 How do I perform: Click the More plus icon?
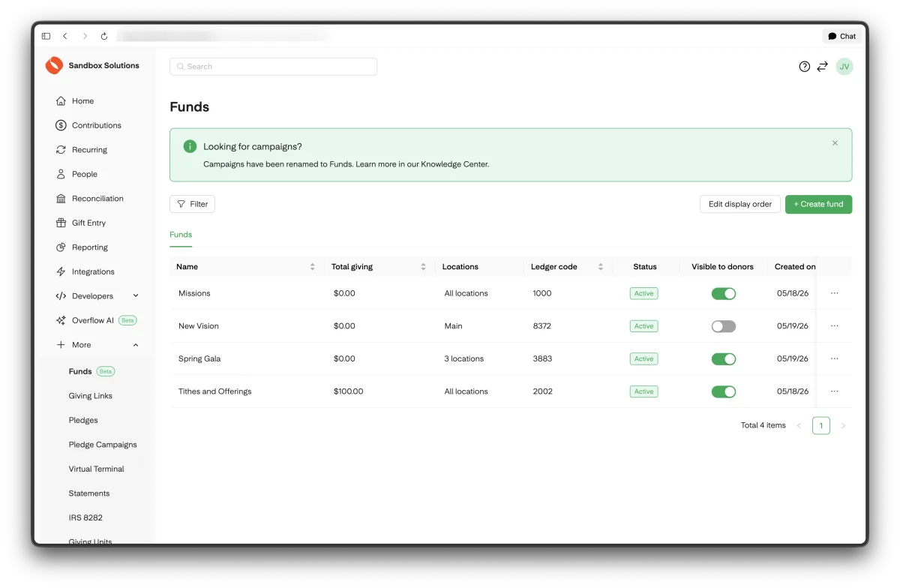(x=61, y=345)
